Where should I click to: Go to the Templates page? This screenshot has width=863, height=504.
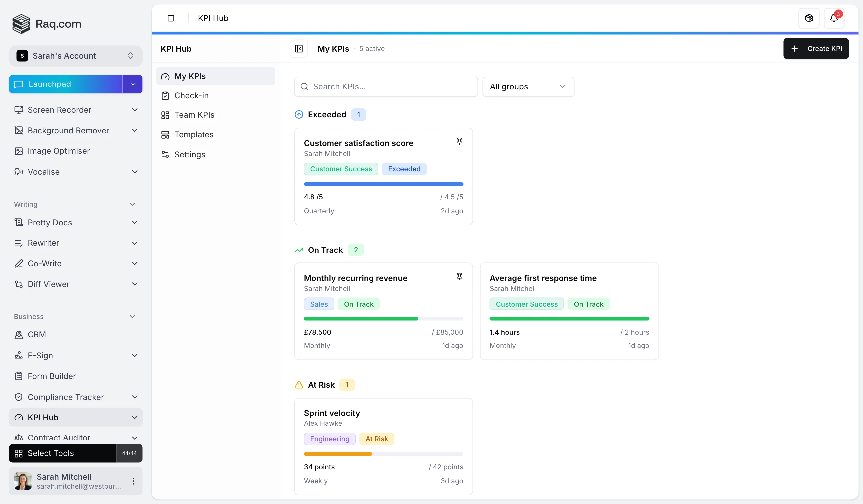pos(194,134)
